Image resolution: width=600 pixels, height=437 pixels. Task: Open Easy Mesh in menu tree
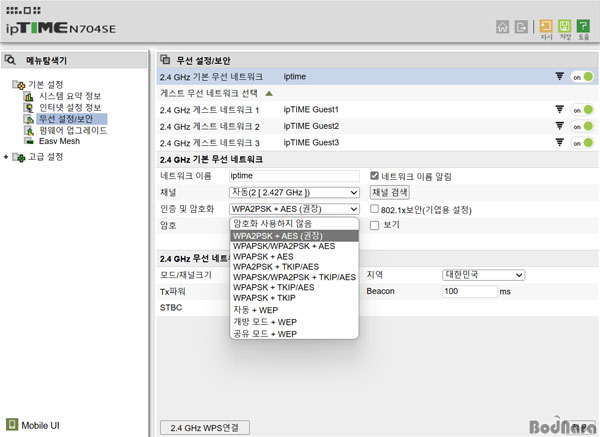[59, 141]
